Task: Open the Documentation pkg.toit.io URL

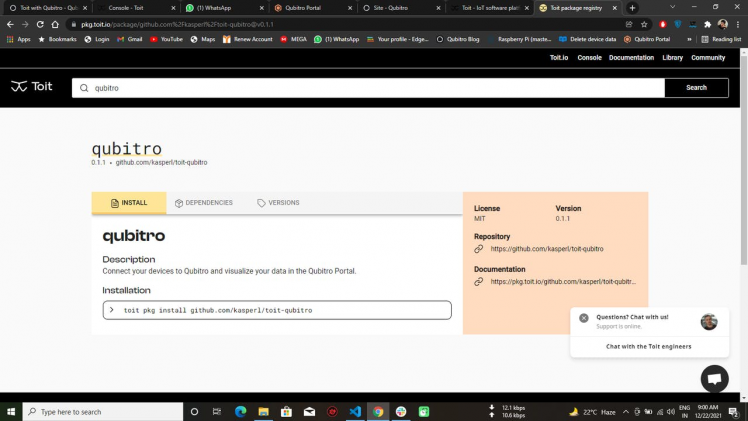Action: (x=563, y=282)
